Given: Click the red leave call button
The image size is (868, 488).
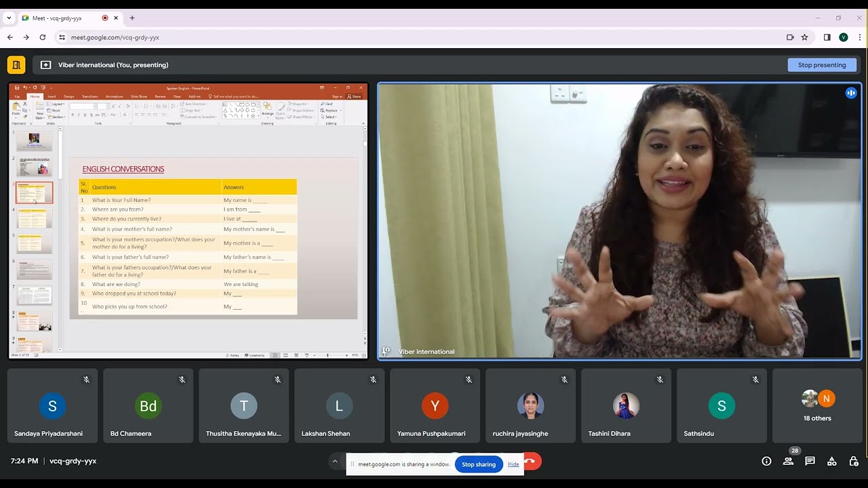Looking at the screenshot, I should tap(531, 462).
